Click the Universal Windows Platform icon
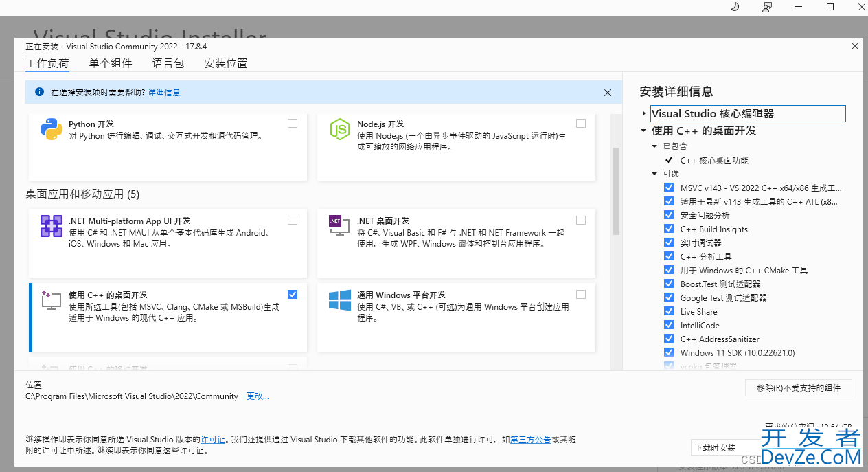 pos(339,300)
